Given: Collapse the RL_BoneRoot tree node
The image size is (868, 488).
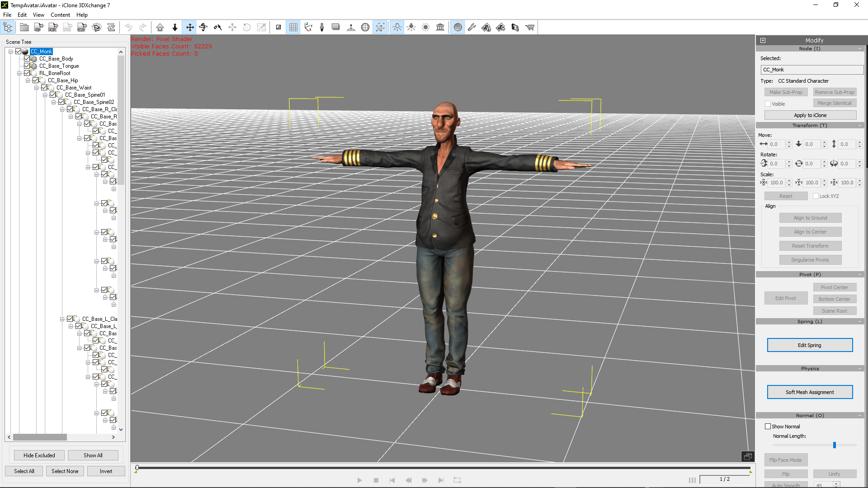Looking at the screenshot, I should pos(19,73).
